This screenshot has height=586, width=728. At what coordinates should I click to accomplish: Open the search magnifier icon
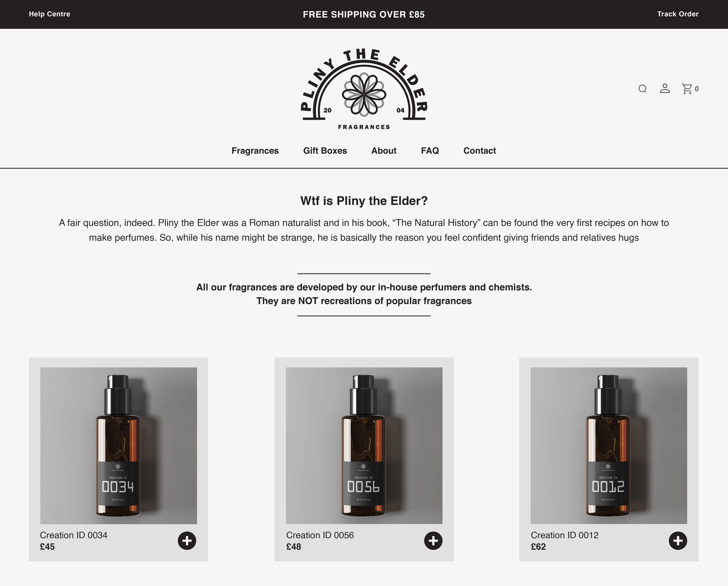pyautogui.click(x=643, y=89)
